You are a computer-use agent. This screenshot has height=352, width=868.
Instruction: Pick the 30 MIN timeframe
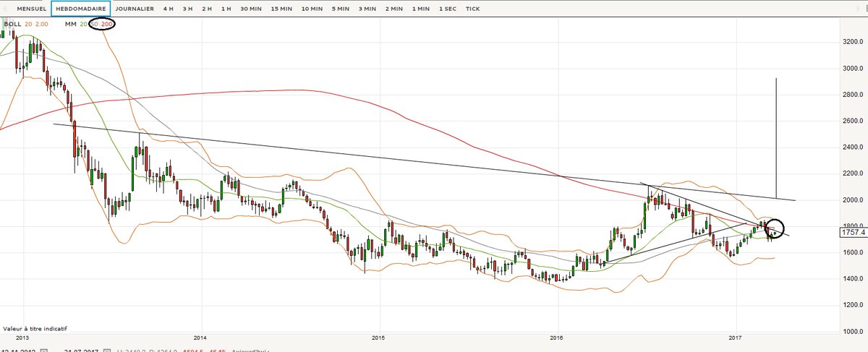250,9
